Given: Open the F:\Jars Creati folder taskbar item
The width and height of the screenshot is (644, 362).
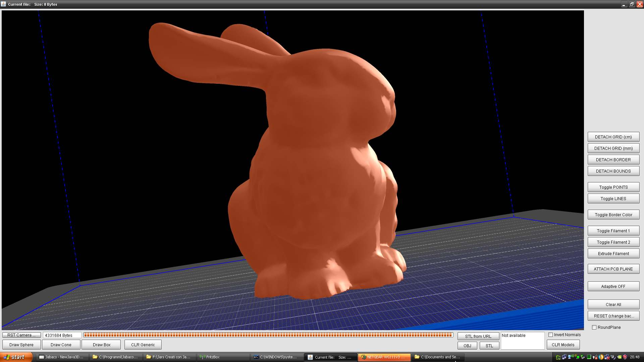Looking at the screenshot, I should 168,357.
